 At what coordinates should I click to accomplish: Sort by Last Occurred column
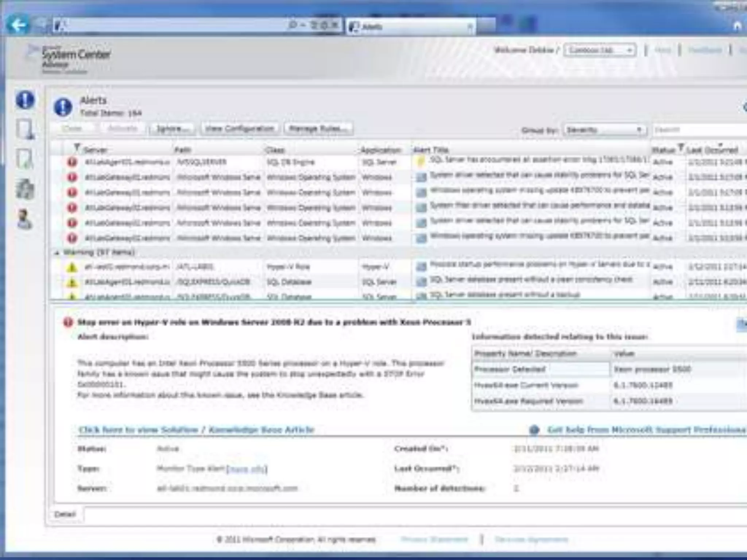coord(712,150)
